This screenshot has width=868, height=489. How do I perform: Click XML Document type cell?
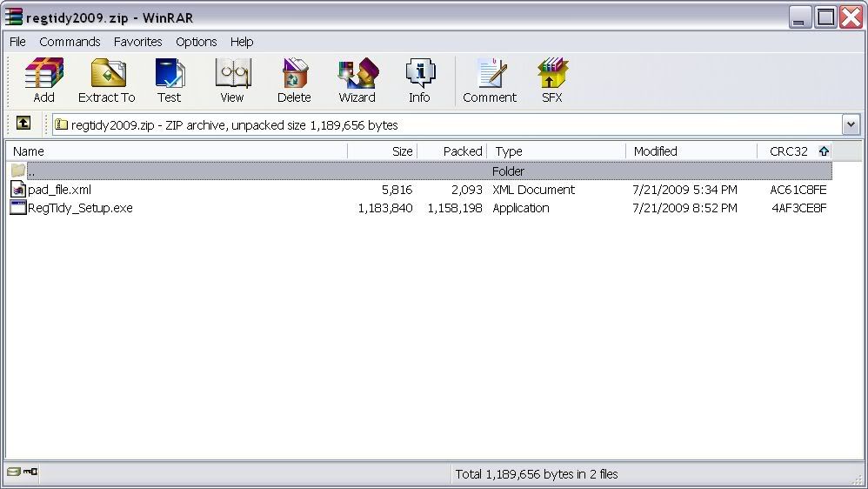point(534,190)
